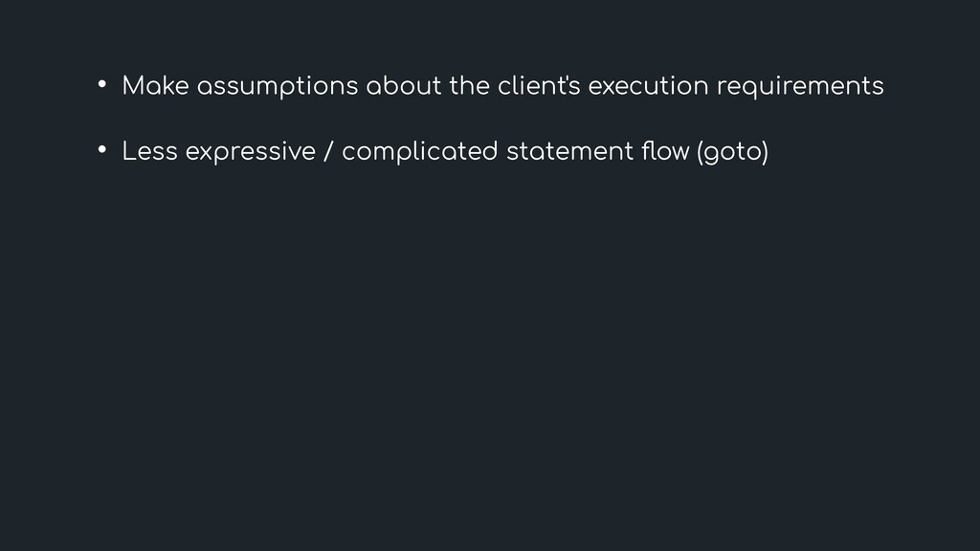This screenshot has width=980, height=551.
Task: Click the word "Less" in second bullet
Action: pyautogui.click(x=148, y=151)
